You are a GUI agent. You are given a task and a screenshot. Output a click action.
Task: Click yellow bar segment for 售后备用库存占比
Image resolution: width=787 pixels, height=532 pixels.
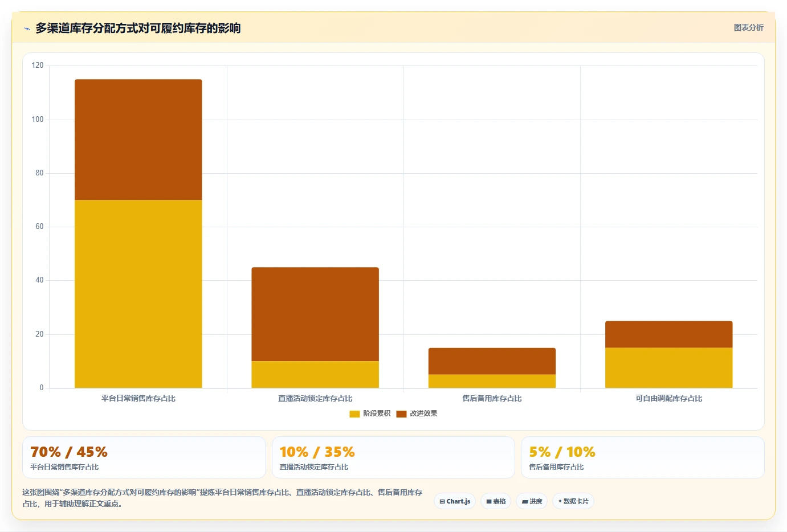coord(492,381)
